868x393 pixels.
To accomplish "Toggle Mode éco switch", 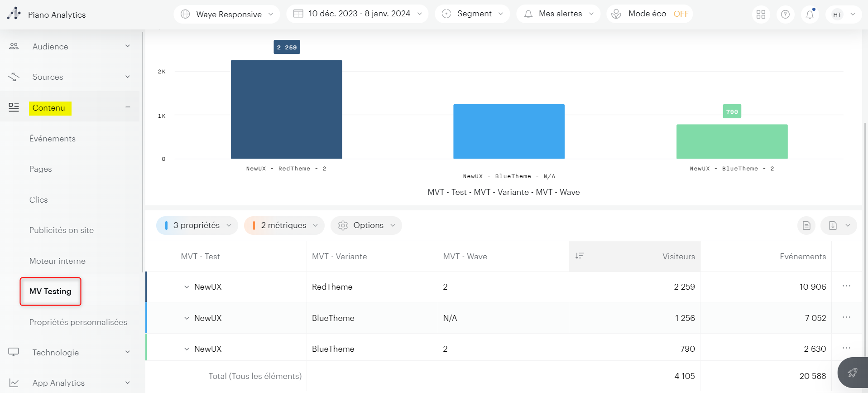I will pyautogui.click(x=681, y=14).
